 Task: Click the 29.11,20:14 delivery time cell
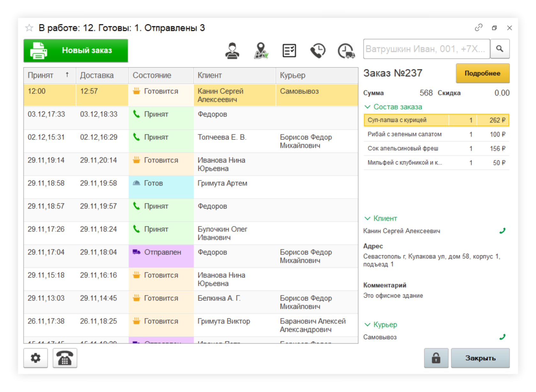[102, 164]
